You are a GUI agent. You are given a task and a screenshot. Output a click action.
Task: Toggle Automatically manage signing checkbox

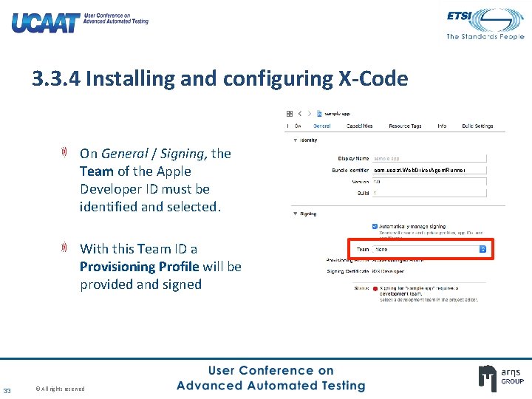(x=375, y=226)
